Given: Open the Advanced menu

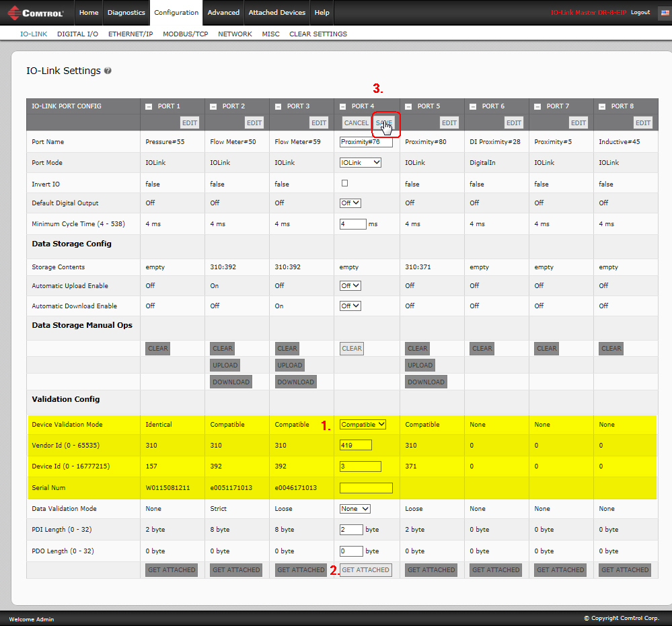Looking at the screenshot, I should click(223, 12).
